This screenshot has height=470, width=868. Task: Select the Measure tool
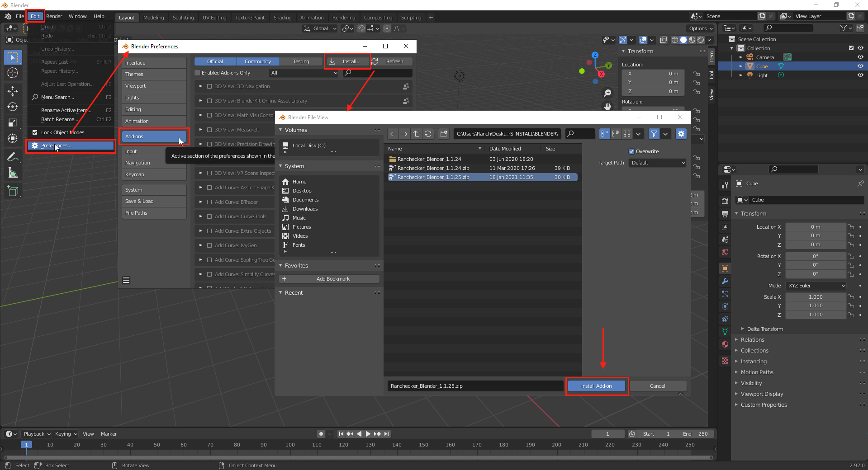click(13, 173)
